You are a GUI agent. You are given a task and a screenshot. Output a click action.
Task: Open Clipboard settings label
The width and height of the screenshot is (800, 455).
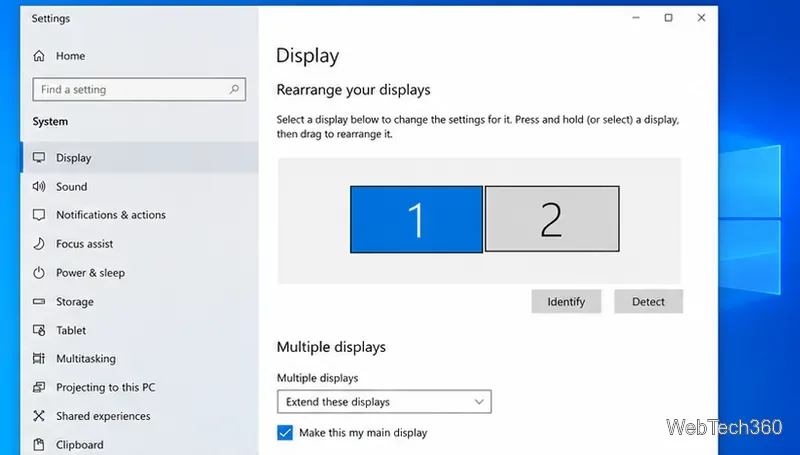tap(80, 444)
